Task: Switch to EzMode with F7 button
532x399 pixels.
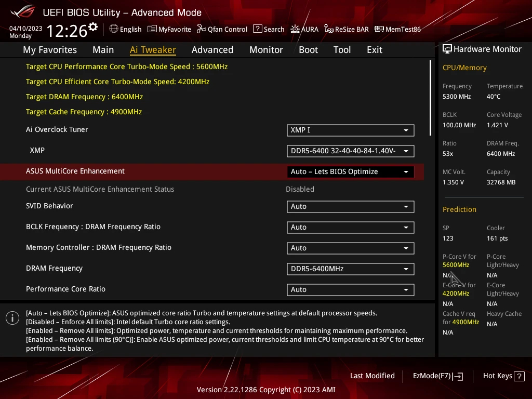Action: [x=437, y=376]
